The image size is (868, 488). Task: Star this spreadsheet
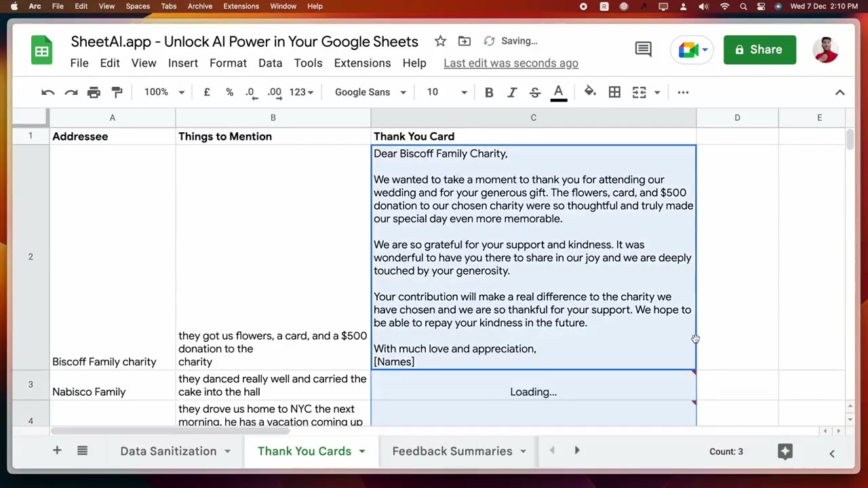point(440,41)
